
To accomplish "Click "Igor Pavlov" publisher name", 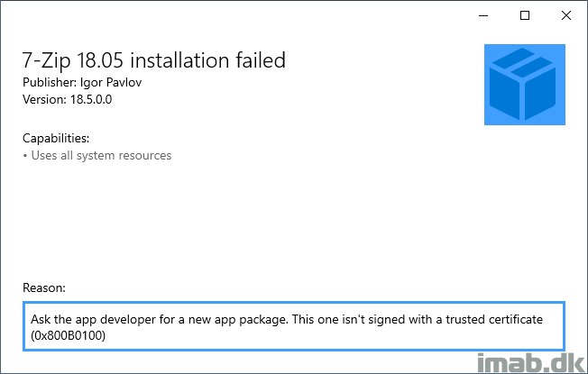I will 111,82.
